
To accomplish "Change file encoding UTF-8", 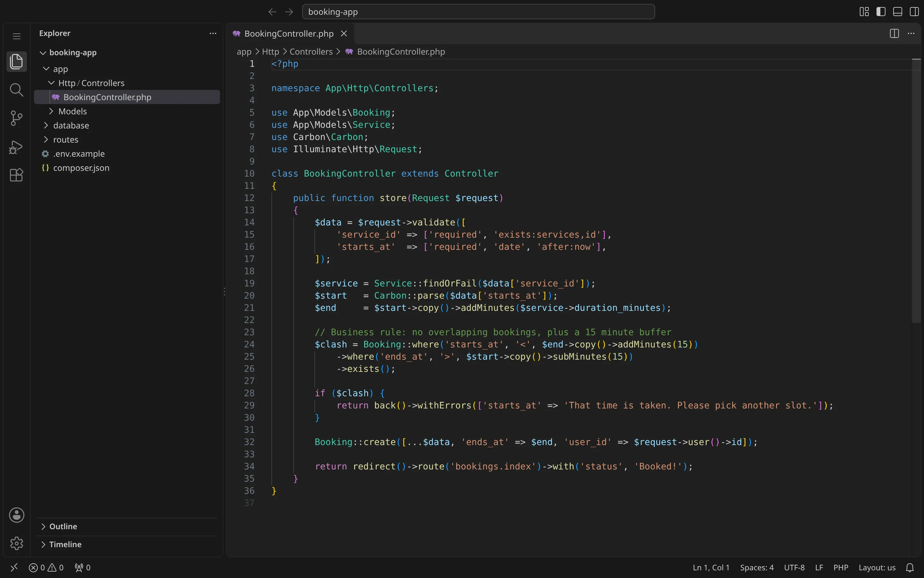I will tap(794, 567).
